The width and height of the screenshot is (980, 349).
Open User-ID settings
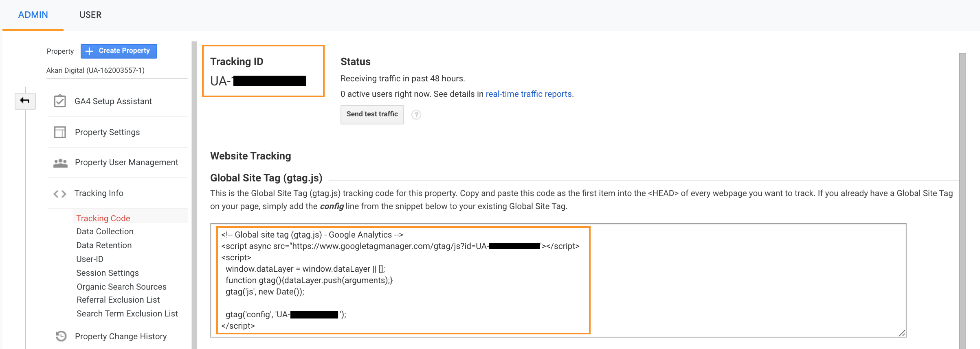(x=90, y=259)
